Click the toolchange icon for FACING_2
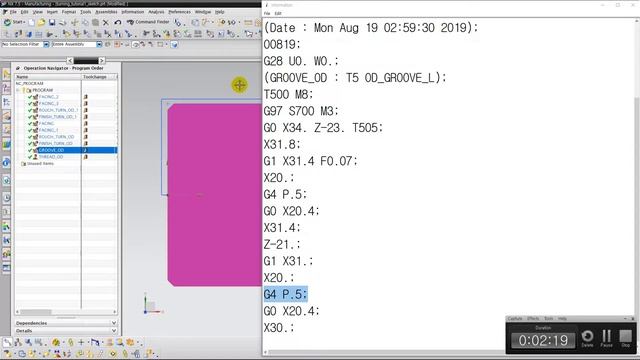Screen dimensions: 640x360 pyautogui.click(x=86, y=97)
